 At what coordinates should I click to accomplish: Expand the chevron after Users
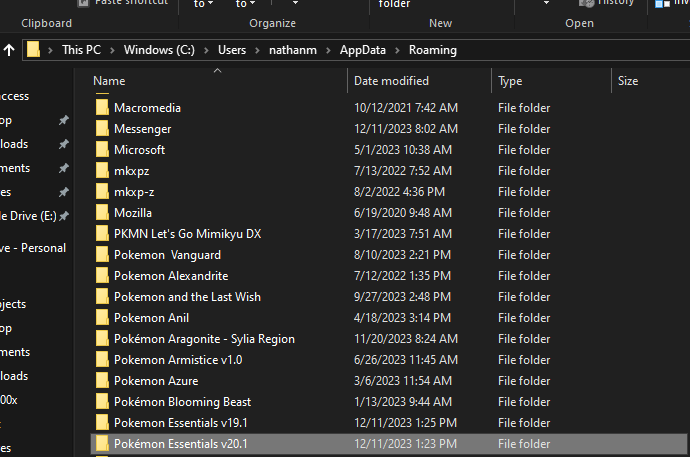(x=257, y=51)
